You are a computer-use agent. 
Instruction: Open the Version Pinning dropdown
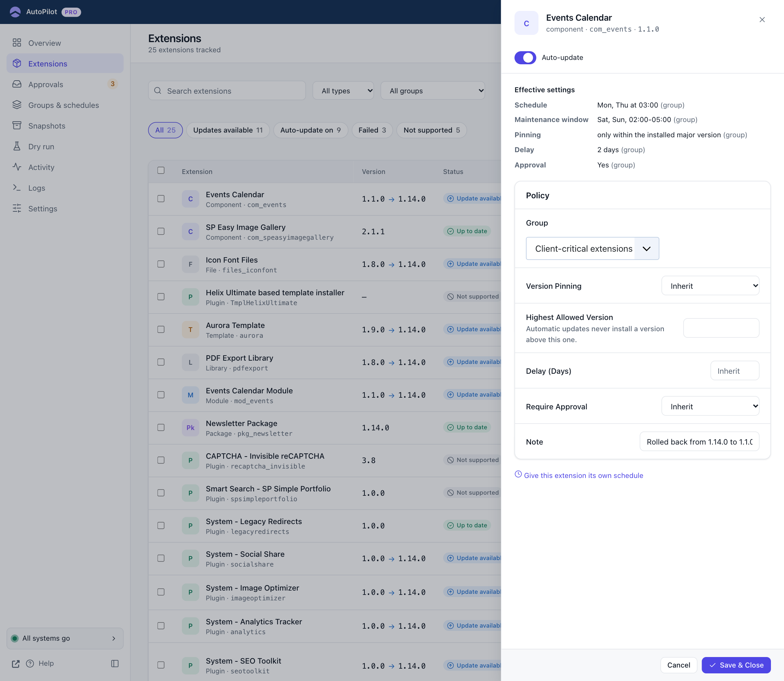coord(710,286)
